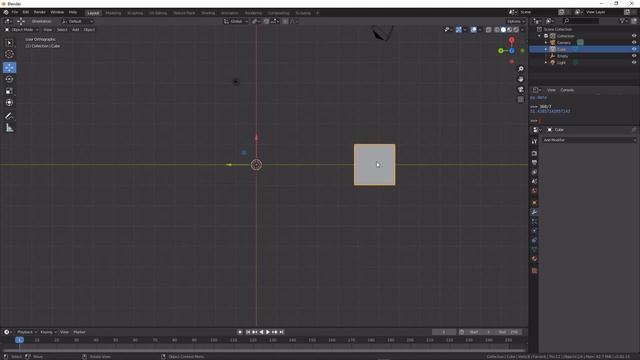This screenshot has width=640, height=360.
Task: Switch to material preview shading
Action: pos(510,29)
